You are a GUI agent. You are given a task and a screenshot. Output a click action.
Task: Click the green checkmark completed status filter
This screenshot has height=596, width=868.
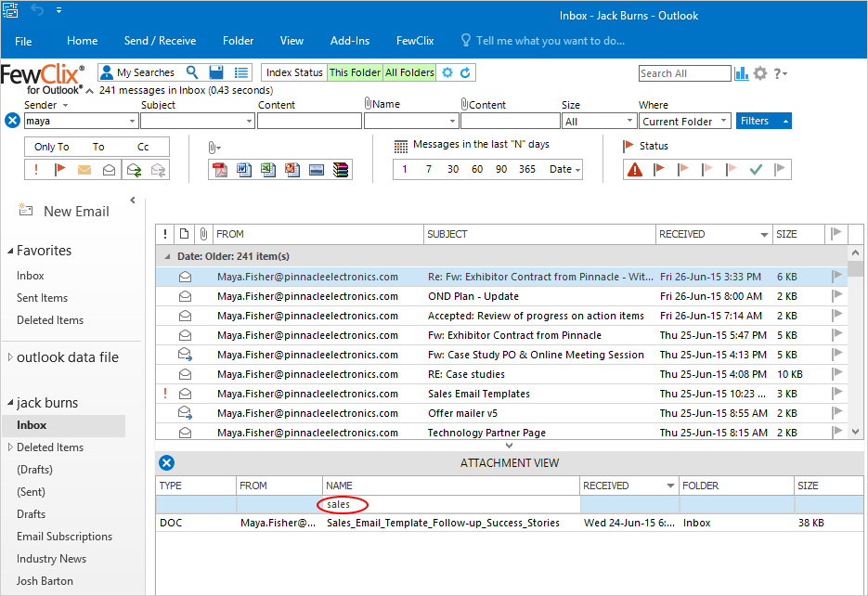tap(756, 169)
